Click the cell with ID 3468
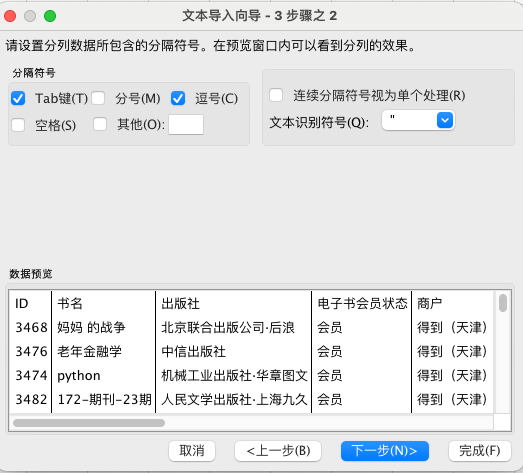This screenshot has height=473, width=523. coord(31,328)
